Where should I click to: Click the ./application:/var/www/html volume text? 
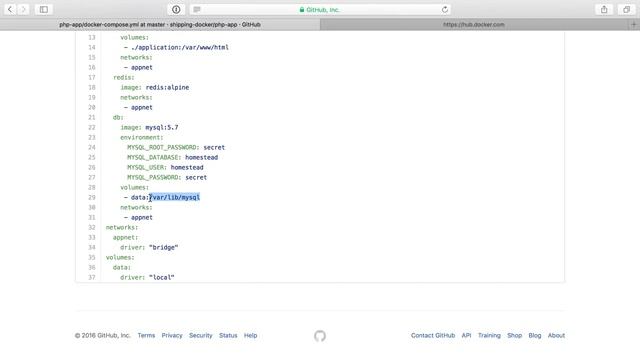(180, 47)
